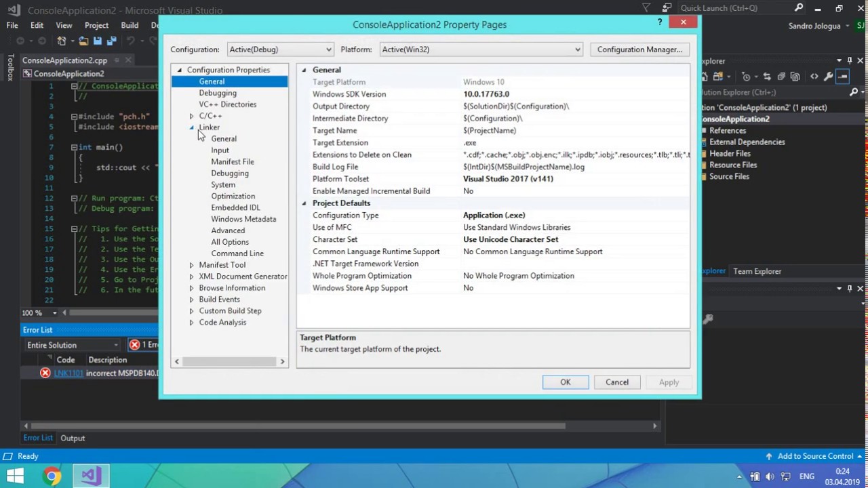Switch to the Team Explorer tab
This screenshot has height=488, width=868.
tap(757, 271)
